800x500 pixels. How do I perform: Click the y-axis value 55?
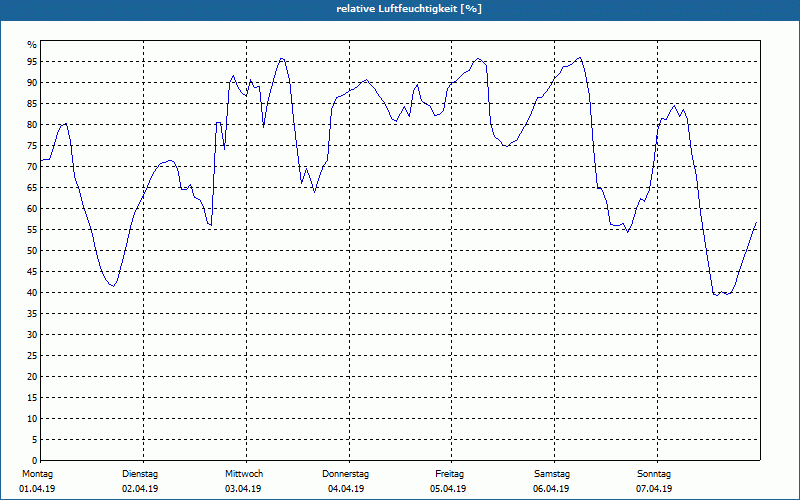[32, 230]
